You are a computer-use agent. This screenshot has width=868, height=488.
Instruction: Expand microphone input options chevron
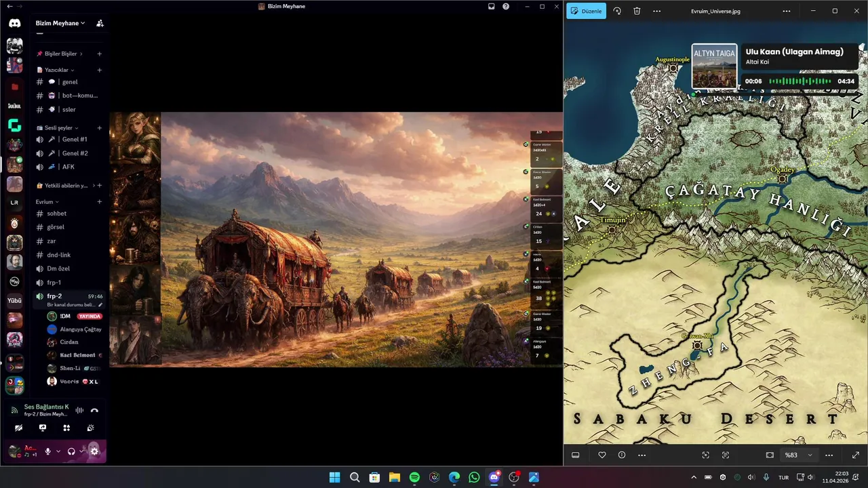(58, 451)
